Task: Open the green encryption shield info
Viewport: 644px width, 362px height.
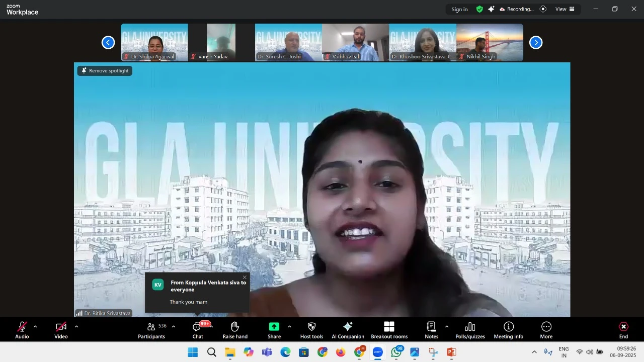Action: 479,9
